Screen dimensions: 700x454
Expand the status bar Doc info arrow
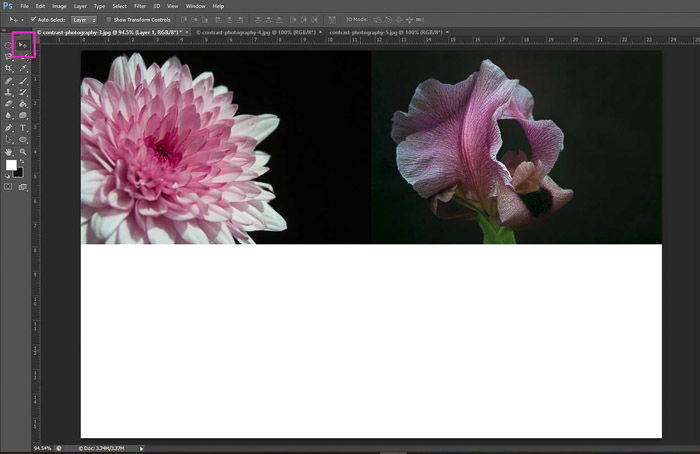pos(141,448)
